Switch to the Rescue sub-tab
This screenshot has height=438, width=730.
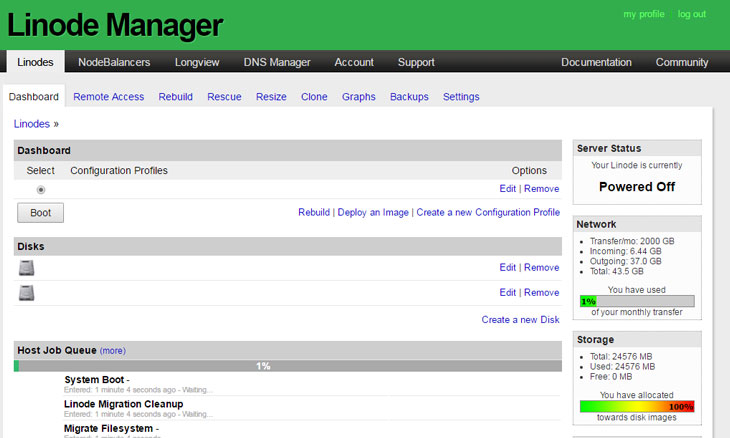[224, 97]
